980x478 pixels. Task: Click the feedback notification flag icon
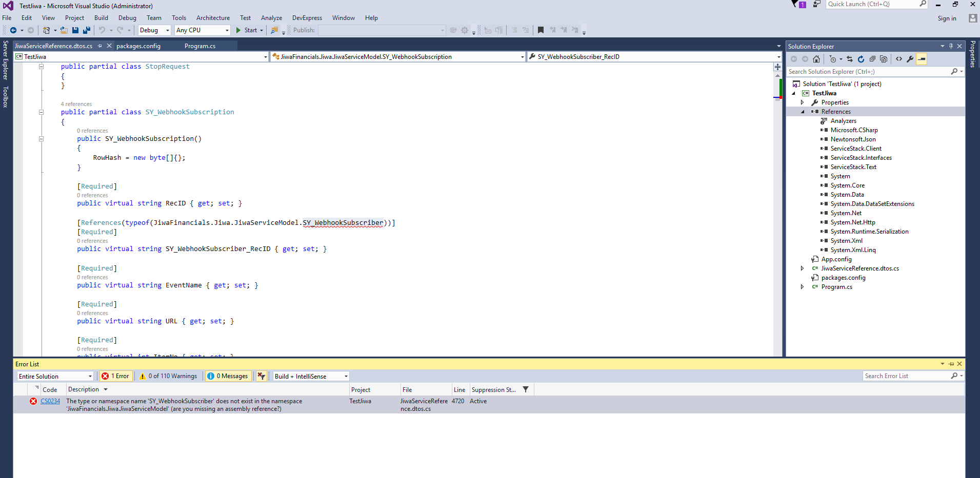[x=796, y=4]
